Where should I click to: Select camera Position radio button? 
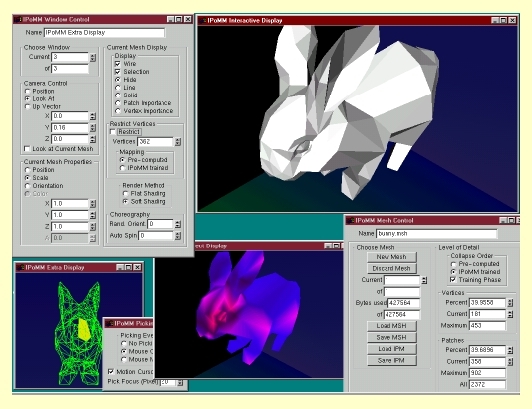[x=27, y=91]
